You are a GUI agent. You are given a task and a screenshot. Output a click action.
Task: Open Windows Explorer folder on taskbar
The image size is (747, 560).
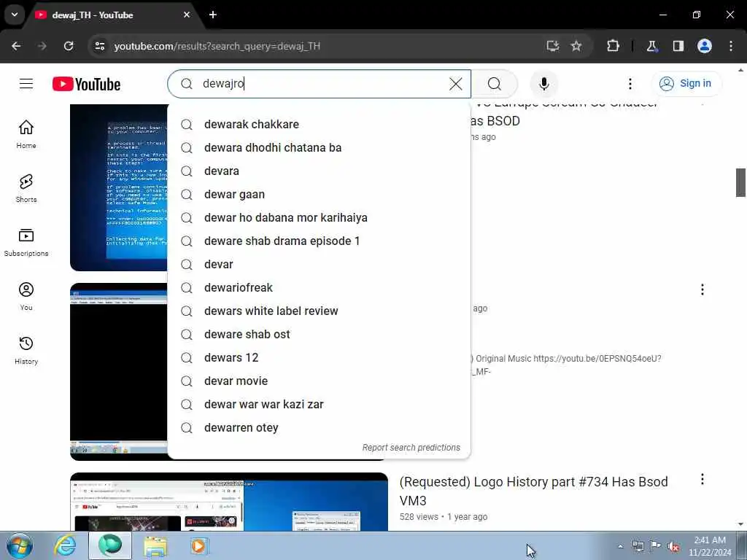pyautogui.click(x=156, y=546)
